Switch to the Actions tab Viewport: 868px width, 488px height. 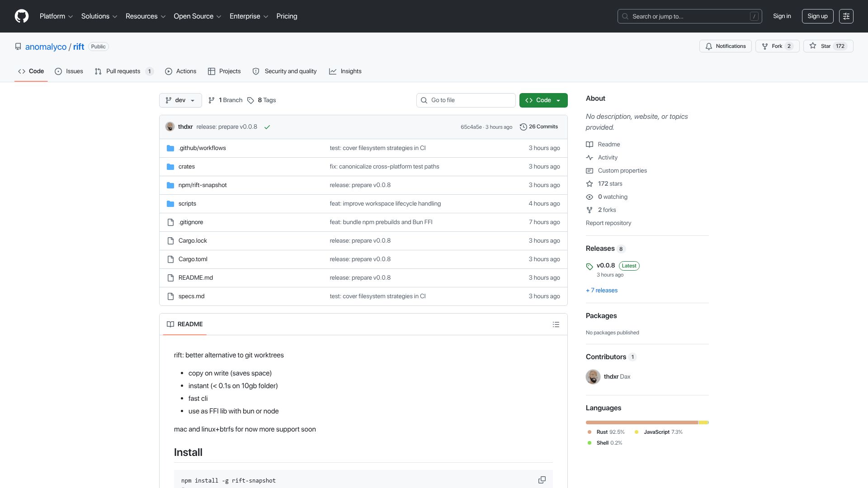pyautogui.click(x=180, y=71)
